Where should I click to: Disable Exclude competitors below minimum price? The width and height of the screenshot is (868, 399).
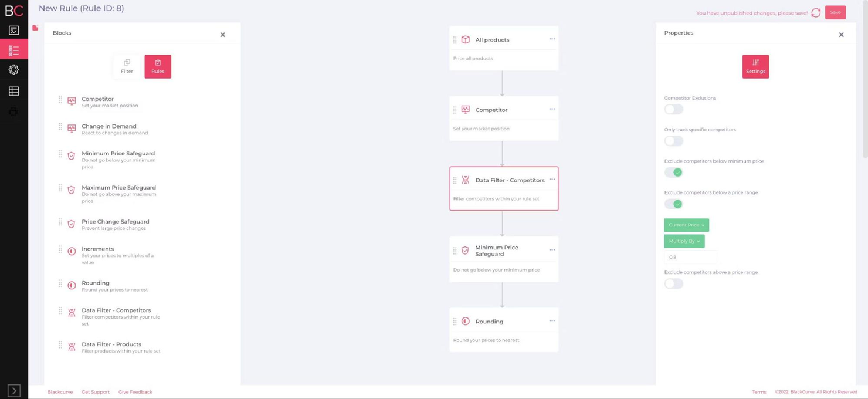click(673, 172)
